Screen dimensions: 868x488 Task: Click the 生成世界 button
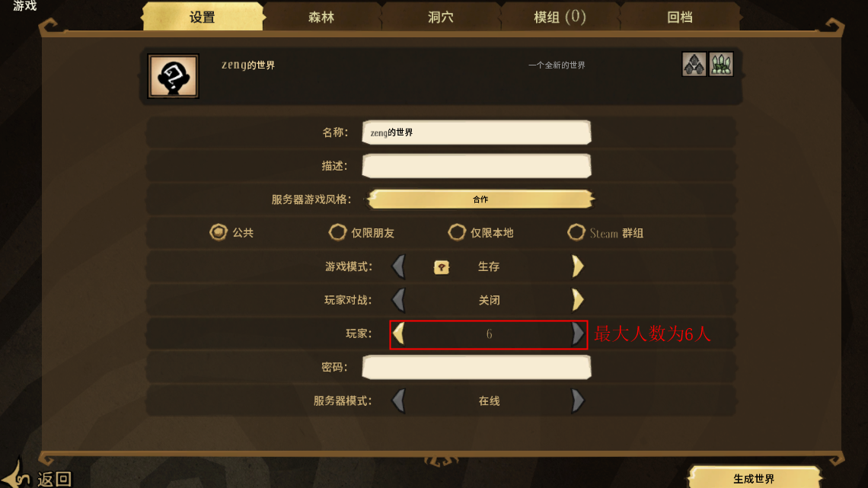(x=754, y=478)
